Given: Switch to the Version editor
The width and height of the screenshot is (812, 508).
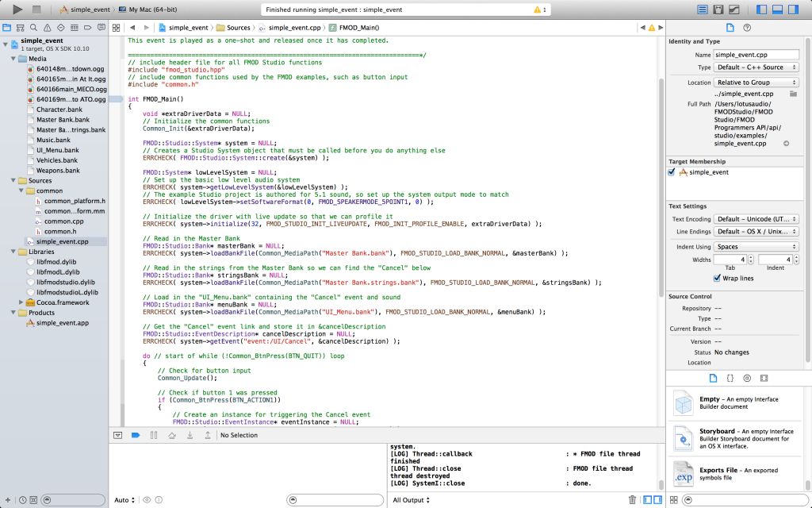Looking at the screenshot, I should click(734, 10).
